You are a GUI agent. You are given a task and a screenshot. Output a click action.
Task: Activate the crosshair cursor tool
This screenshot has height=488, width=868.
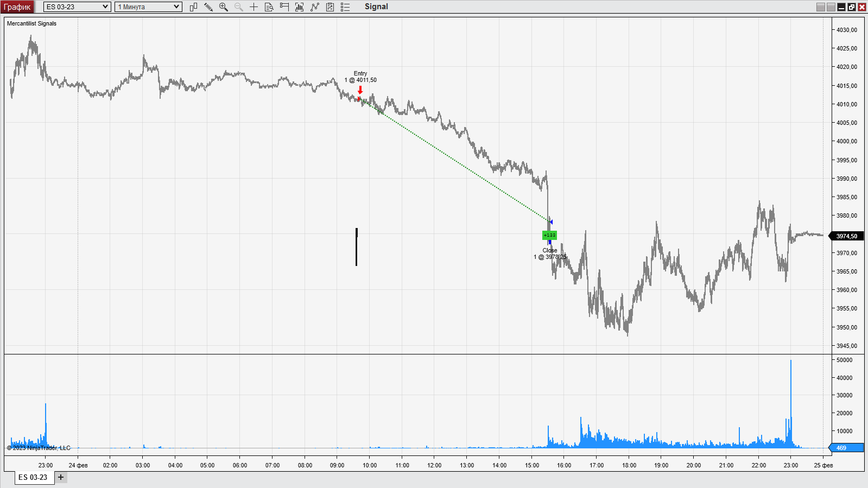pos(254,7)
